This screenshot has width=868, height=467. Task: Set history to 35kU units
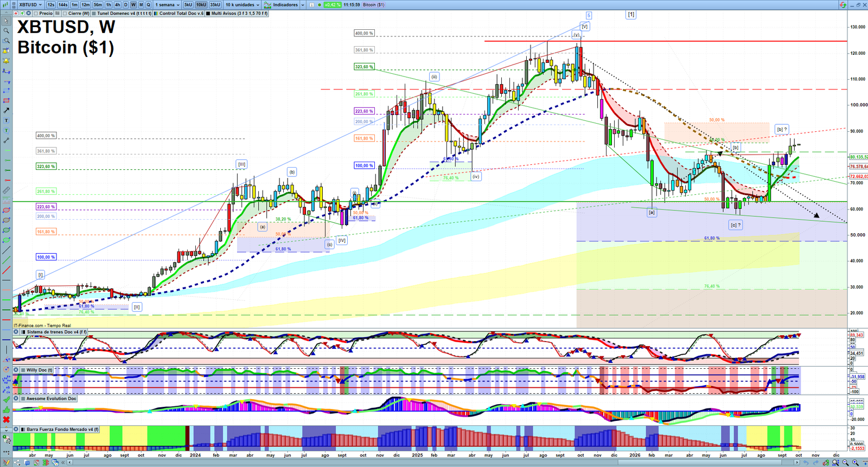click(215, 5)
